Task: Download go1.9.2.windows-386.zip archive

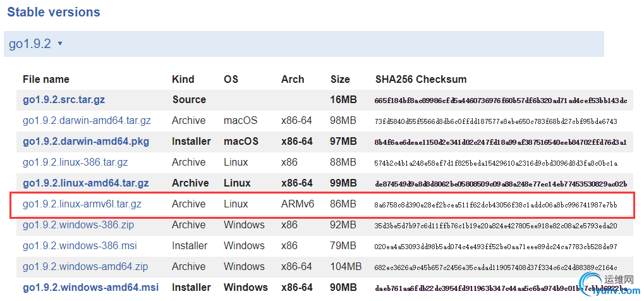Action: 78,225
